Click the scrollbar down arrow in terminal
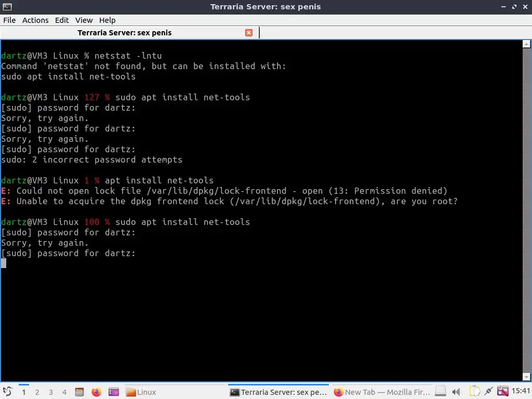 point(527,377)
